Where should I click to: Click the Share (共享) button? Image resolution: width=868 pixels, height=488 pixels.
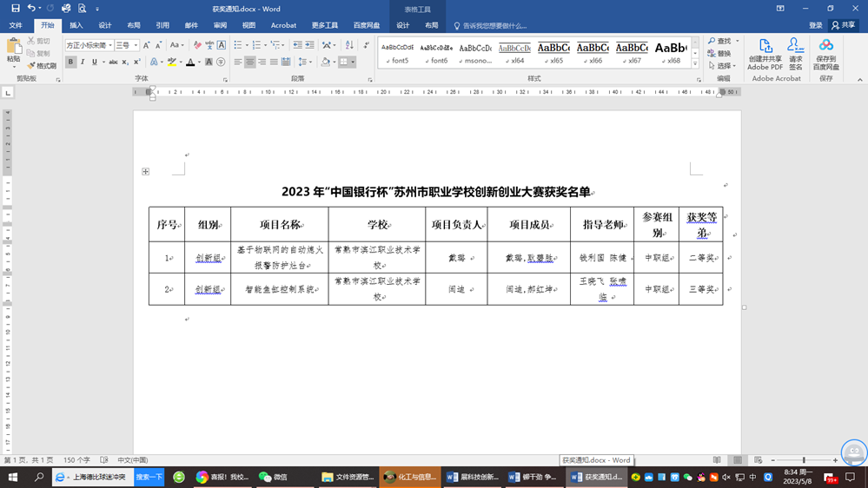click(x=844, y=25)
